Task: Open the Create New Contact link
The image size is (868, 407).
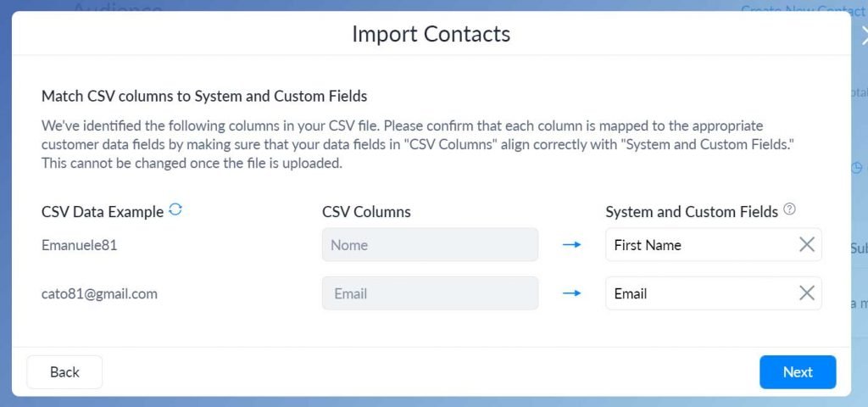Action: click(801, 8)
